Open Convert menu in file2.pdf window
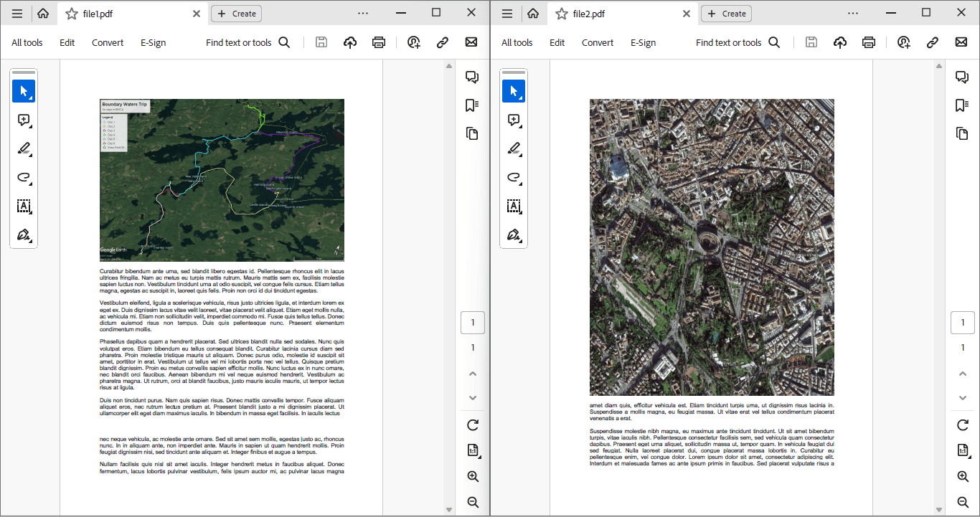The image size is (980, 517). [x=598, y=42]
